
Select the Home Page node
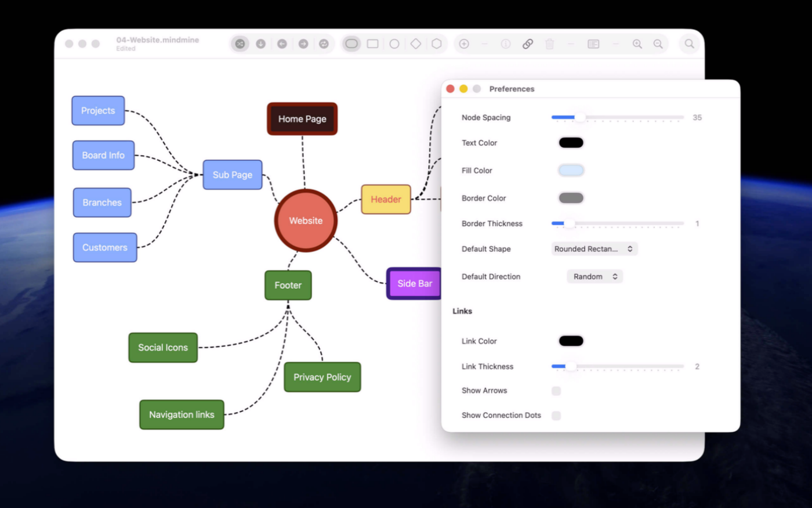tap(302, 119)
